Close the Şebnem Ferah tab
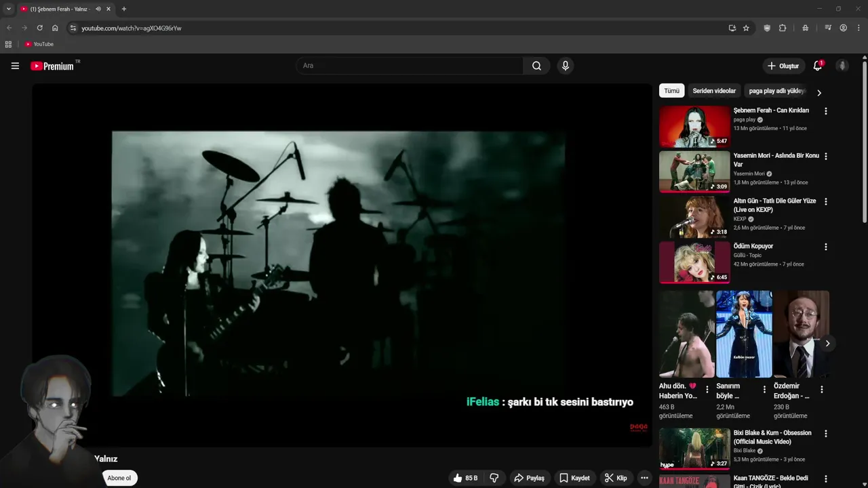 click(108, 9)
